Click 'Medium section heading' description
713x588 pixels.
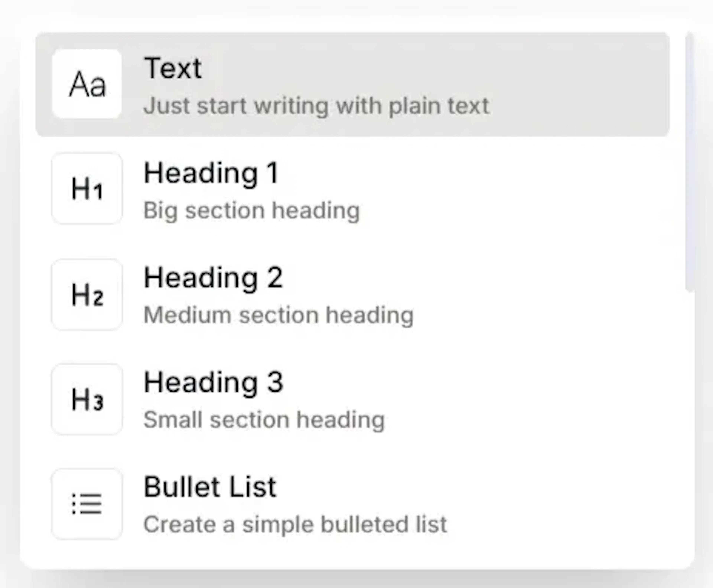pyautogui.click(x=279, y=315)
